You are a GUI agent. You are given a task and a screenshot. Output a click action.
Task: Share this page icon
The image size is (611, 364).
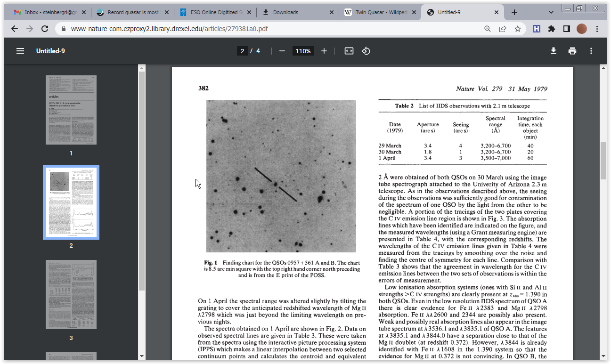pyautogui.click(x=503, y=29)
